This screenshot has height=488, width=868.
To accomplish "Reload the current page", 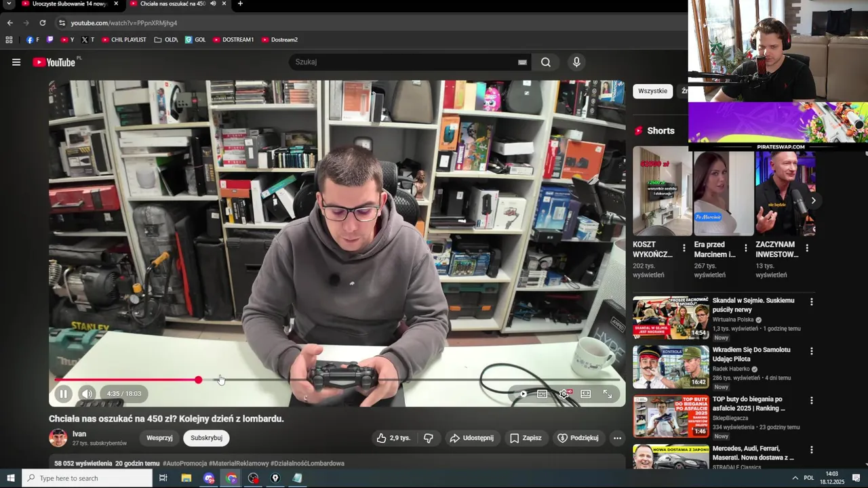I will pos(42,23).
